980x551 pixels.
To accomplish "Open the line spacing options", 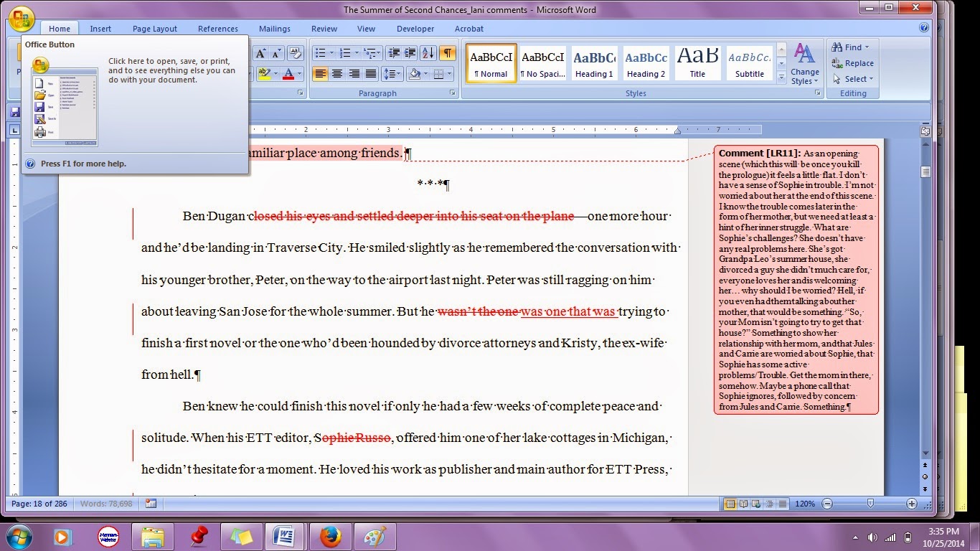I will [392, 74].
